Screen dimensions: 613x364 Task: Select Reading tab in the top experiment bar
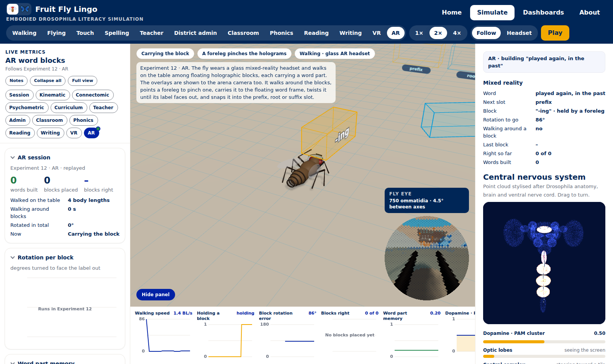pos(316,33)
